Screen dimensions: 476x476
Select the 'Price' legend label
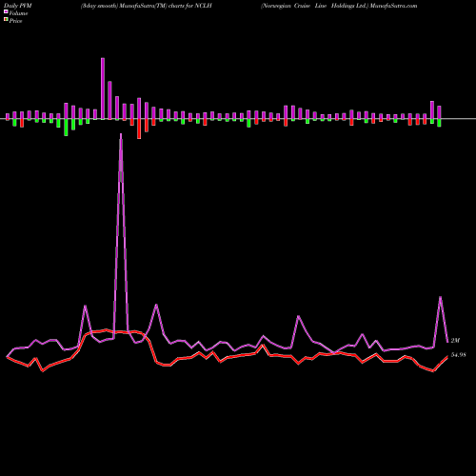coord(15,21)
